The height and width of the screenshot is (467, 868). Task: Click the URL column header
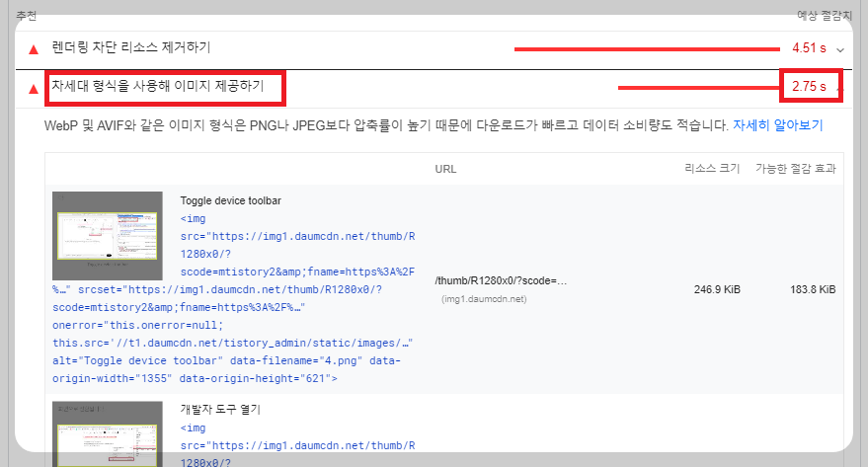[x=445, y=169]
